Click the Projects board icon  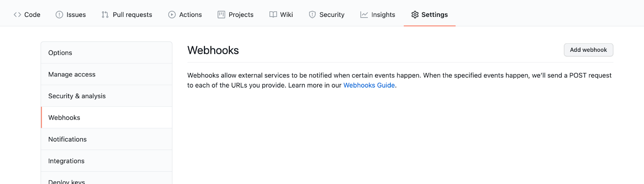click(x=221, y=15)
